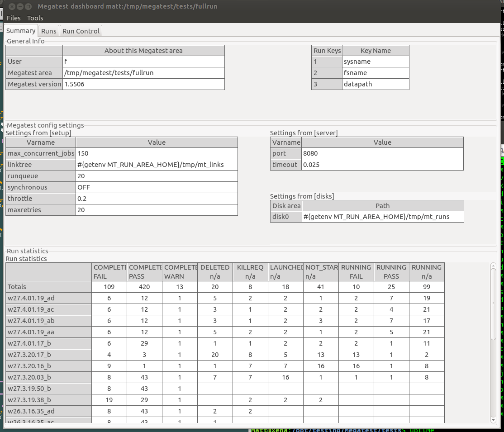Select run row w26.3.16.35_ad

[x=48, y=411]
